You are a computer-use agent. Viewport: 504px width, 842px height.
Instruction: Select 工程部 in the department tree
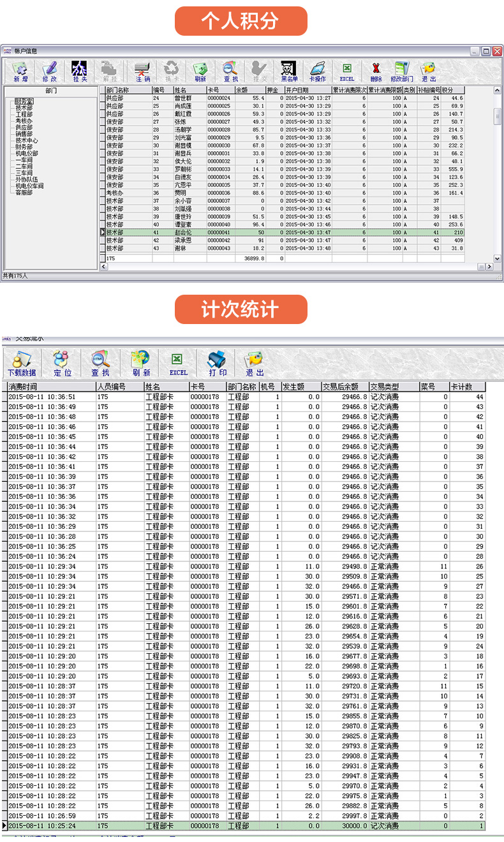click(24, 115)
